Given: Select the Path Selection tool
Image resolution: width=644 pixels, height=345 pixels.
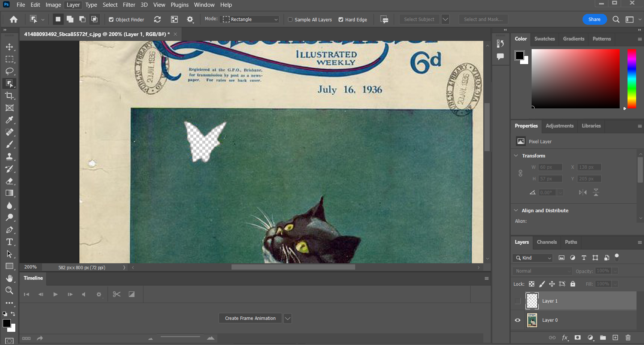Looking at the screenshot, I should (9, 254).
